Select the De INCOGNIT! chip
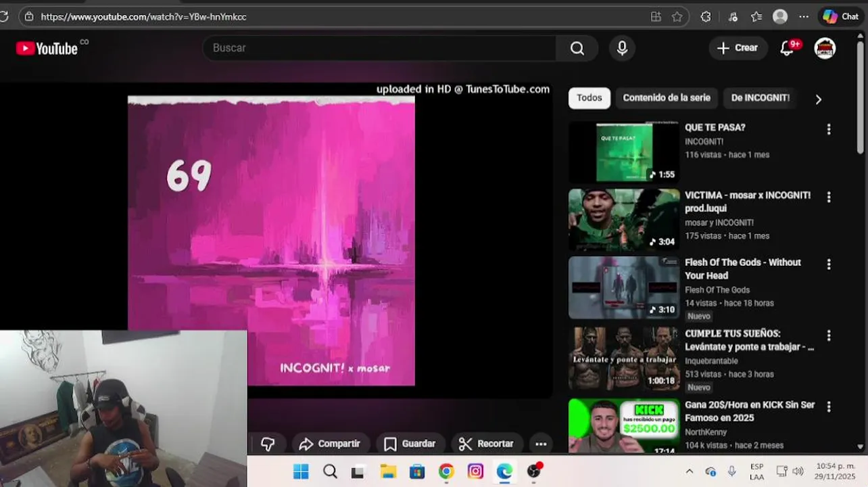 click(761, 98)
